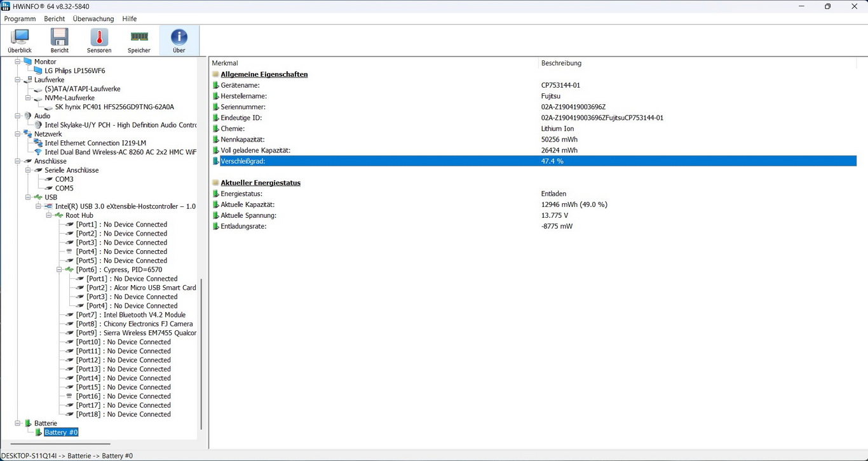
Task: Click the Speicher memory icon
Action: pyautogui.click(x=139, y=41)
